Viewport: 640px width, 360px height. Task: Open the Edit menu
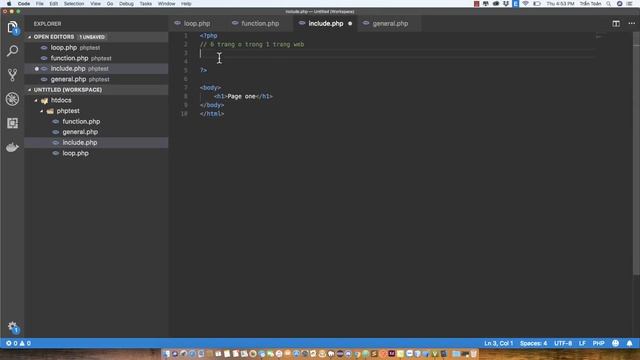point(53,4)
